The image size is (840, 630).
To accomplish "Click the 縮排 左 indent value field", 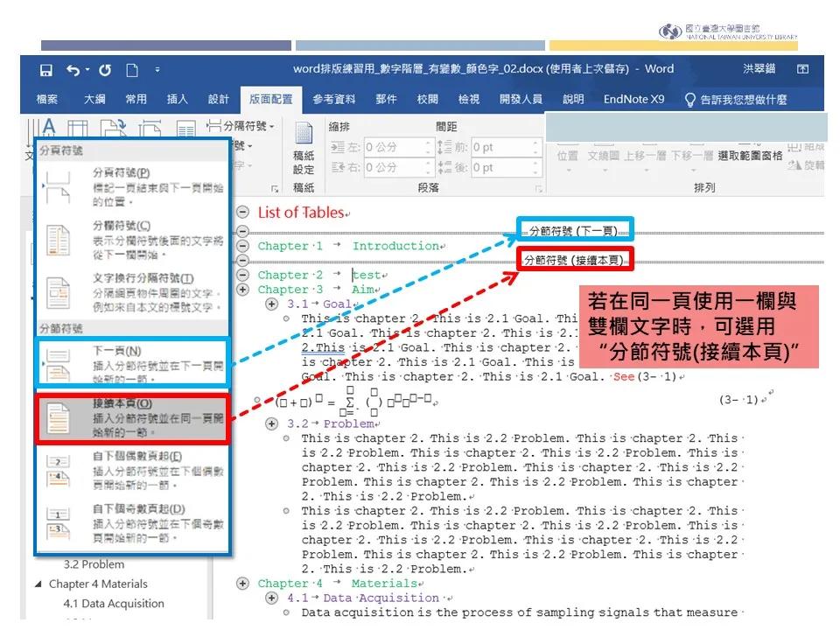I will point(392,145).
